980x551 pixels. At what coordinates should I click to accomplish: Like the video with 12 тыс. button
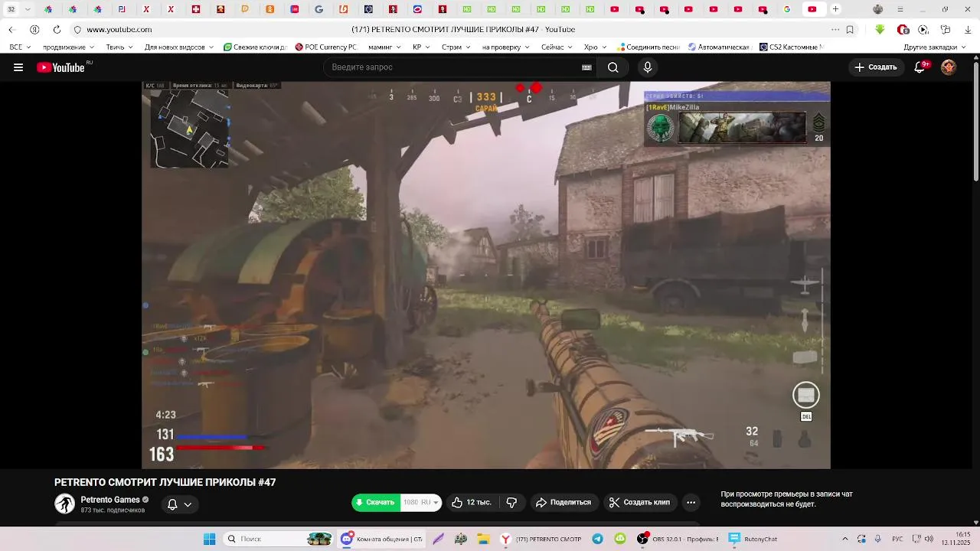[472, 503]
